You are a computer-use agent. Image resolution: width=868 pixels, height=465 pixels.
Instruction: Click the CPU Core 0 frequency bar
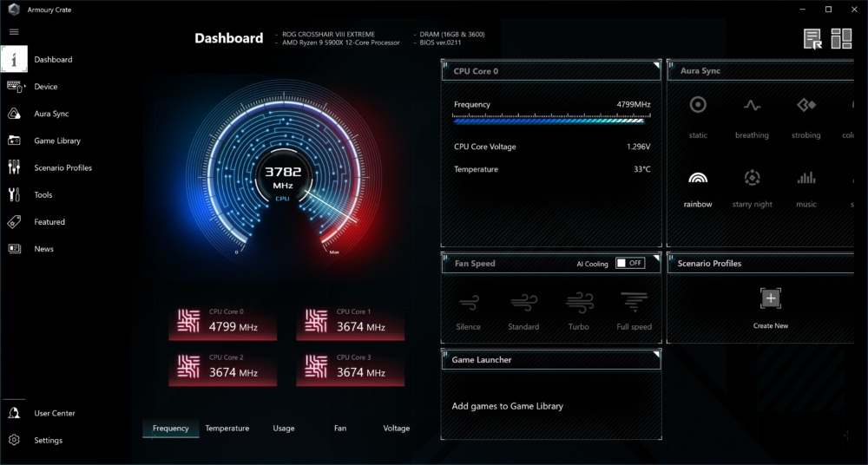click(x=551, y=119)
